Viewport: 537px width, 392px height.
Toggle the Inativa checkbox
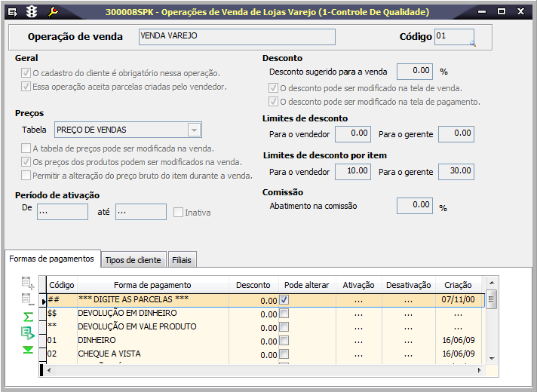pyautogui.click(x=178, y=213)
